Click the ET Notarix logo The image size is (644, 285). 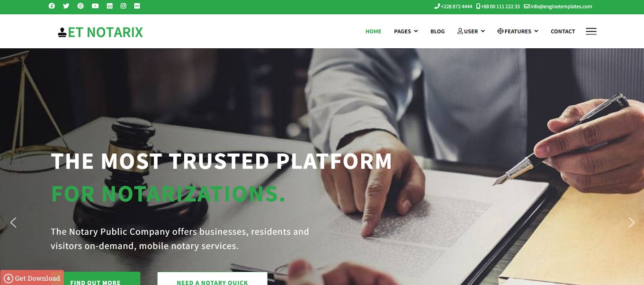pyautogui.click(x=100, y=32)
